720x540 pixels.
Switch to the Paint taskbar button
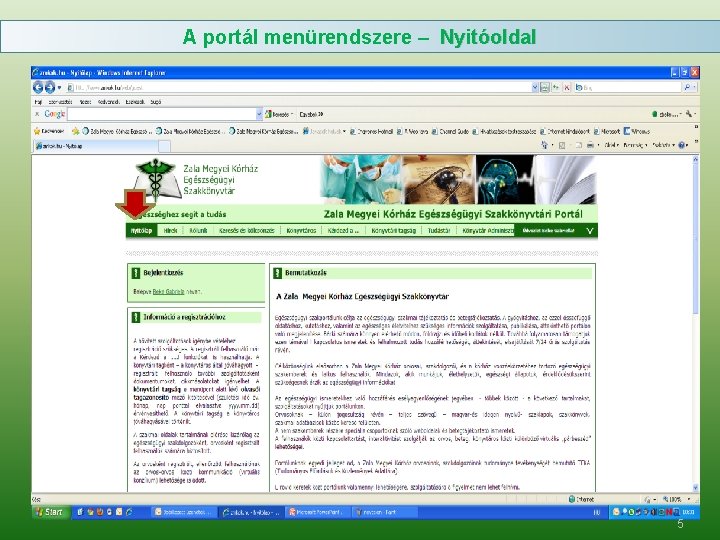point(384,512)
